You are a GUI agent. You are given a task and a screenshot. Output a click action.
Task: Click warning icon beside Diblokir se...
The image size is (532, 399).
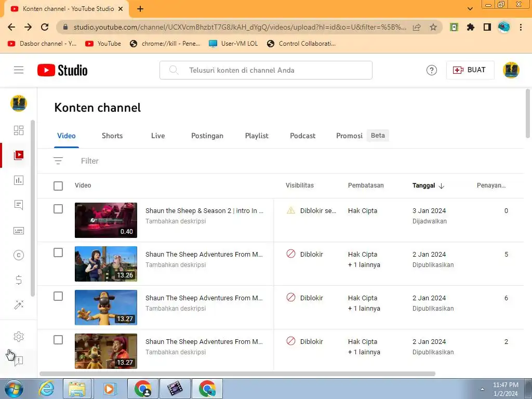click(291, 210)
